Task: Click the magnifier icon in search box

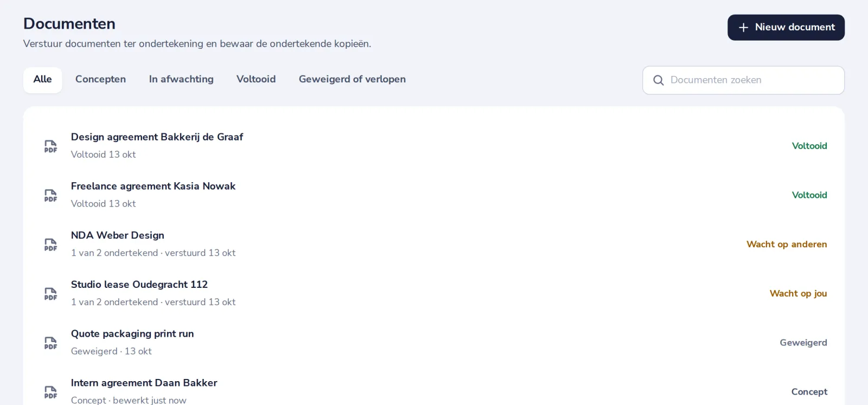Action: tap(659, 80)
